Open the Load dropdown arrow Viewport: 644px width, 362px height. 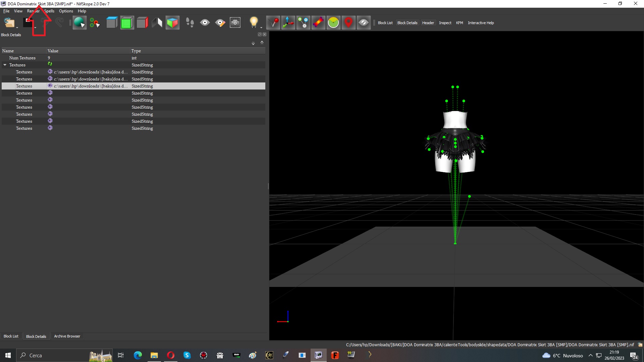17,27
